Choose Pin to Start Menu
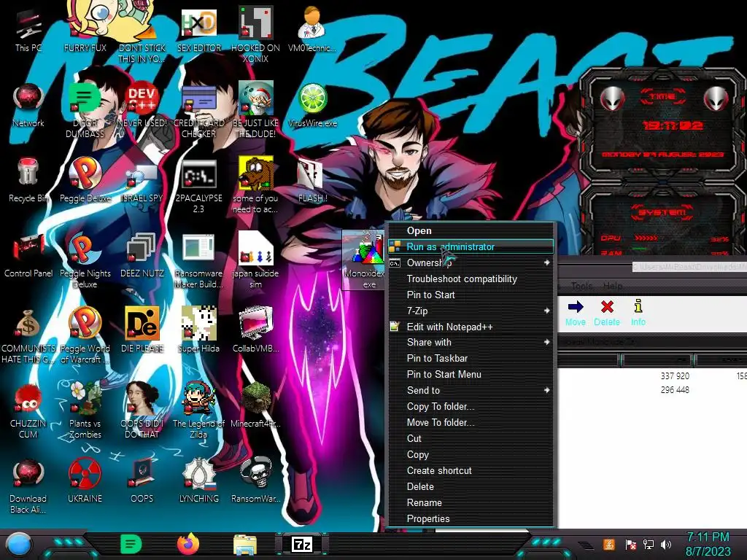 pos(471,374)
